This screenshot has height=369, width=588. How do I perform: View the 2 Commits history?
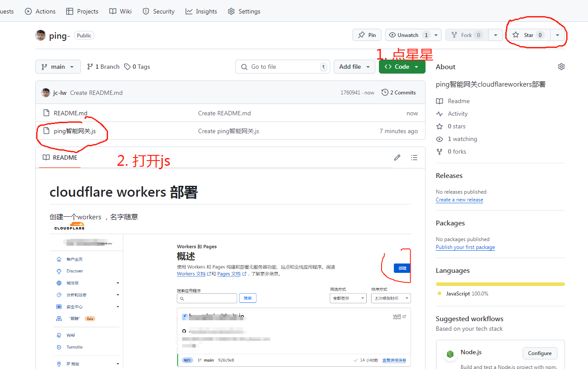(399, 92)
